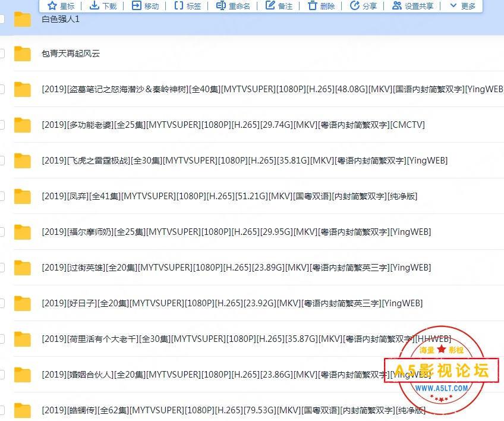Click the star (星标) toolbar icon
Viewport: 504px width, 421px height.
[52, 5]
